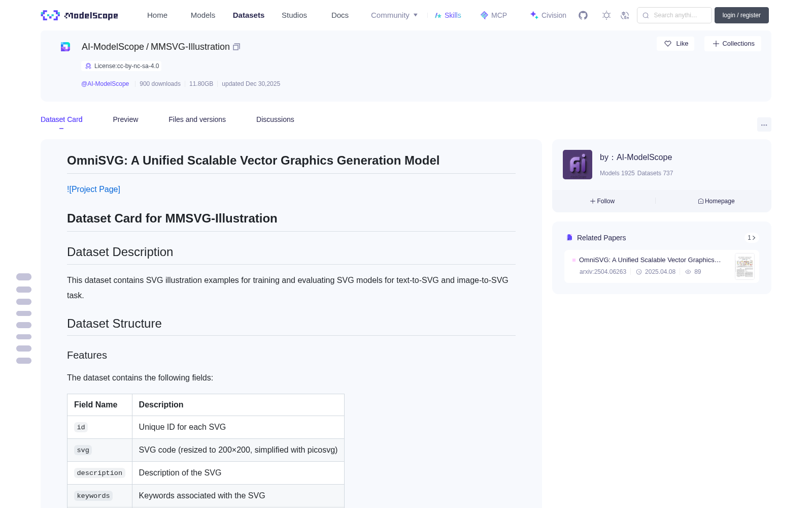812x508 pixels.
Task: Click the MCP diamond icon
Action: click(484, 15)
